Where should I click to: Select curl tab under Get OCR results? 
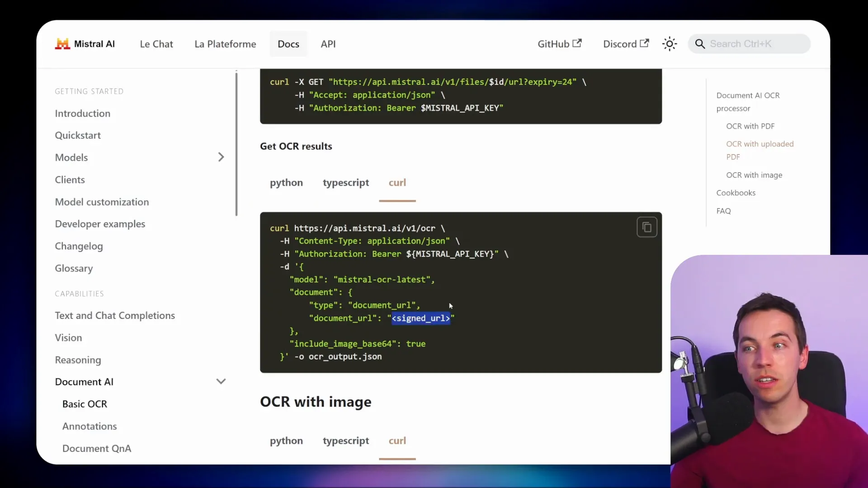click(397, 183)
